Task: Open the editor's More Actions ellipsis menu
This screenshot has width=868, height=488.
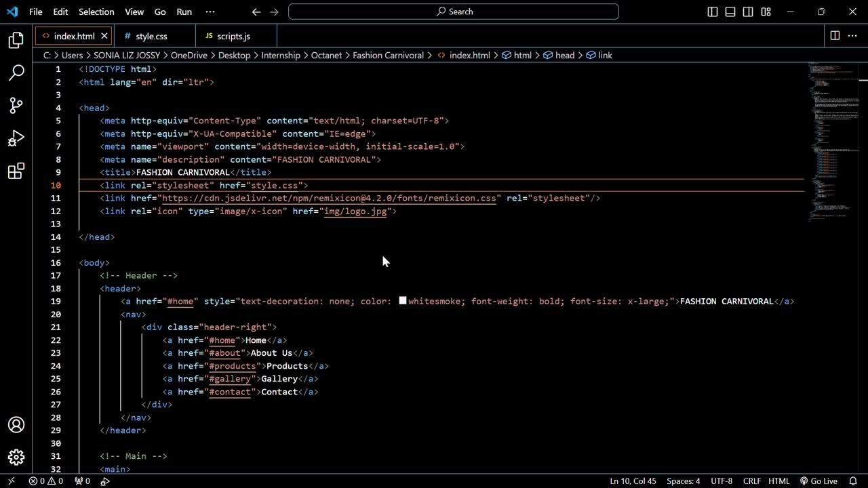Action: [x=852, y=36]
